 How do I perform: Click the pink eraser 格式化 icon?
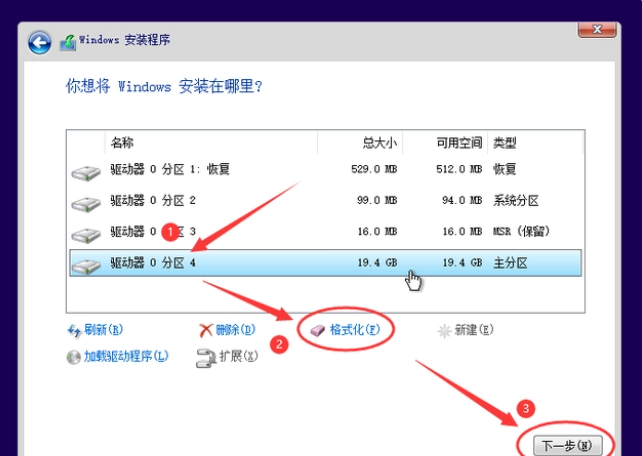318,330
